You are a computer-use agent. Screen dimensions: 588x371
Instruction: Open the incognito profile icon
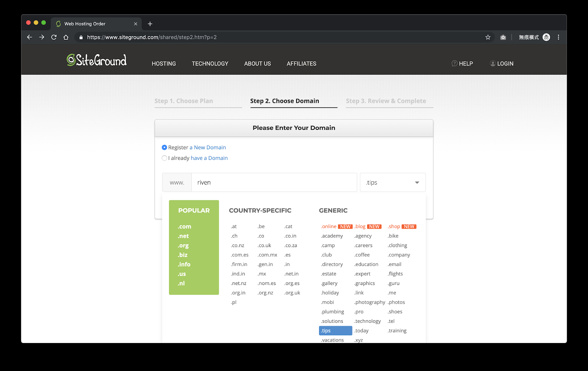click(x=546, y=37)
